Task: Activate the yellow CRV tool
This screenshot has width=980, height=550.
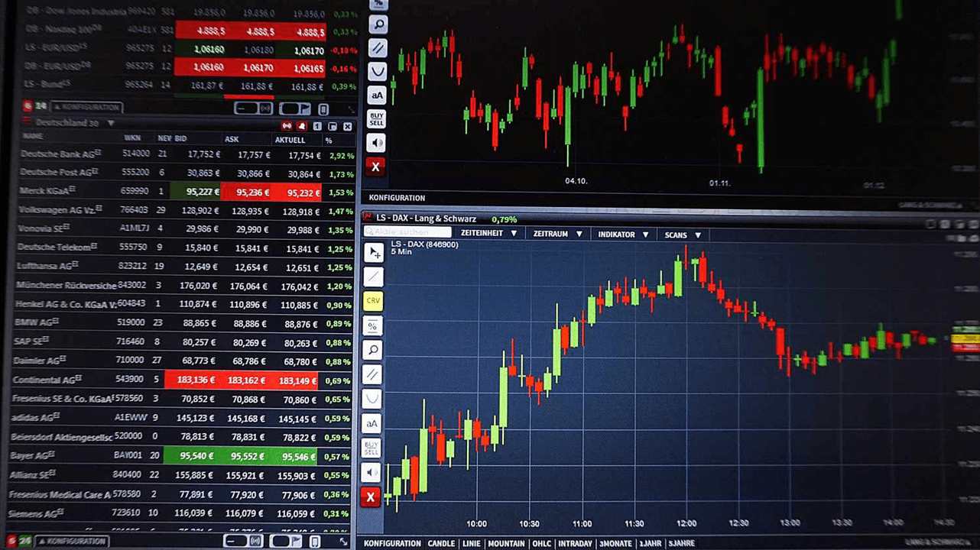Action: point(373,301)
